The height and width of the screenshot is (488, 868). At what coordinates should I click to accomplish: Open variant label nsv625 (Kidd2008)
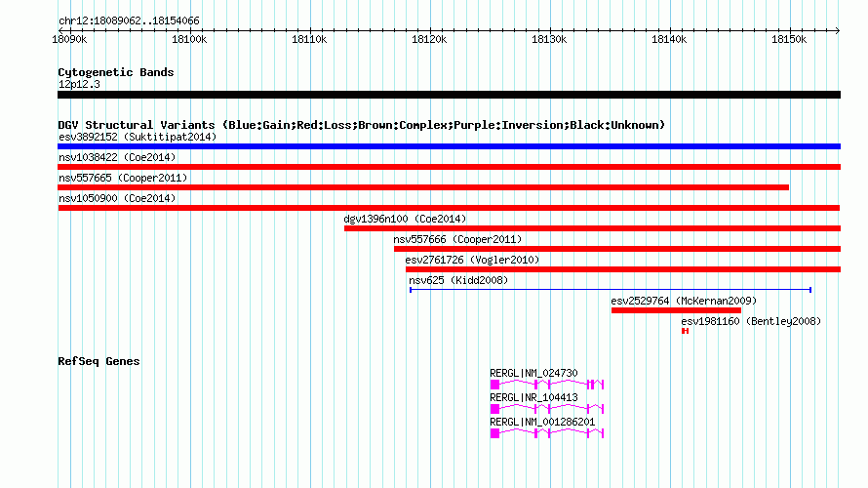[x=458, y=280]
